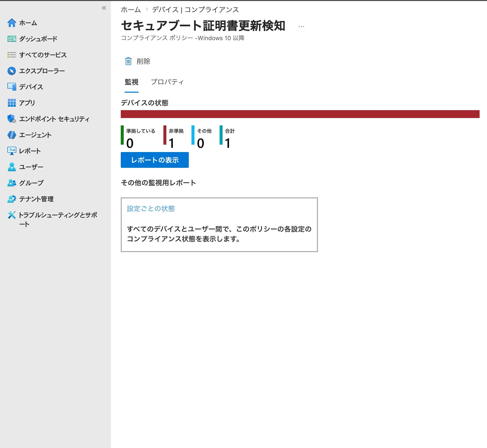Click the レポートの表示 button
The height and width of the screenshot is (448, 487).
155,160
